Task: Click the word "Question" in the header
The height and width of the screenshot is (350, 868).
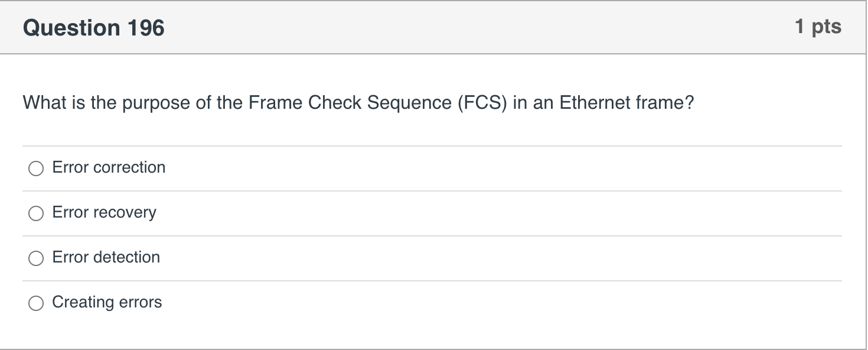Action: 71,28
